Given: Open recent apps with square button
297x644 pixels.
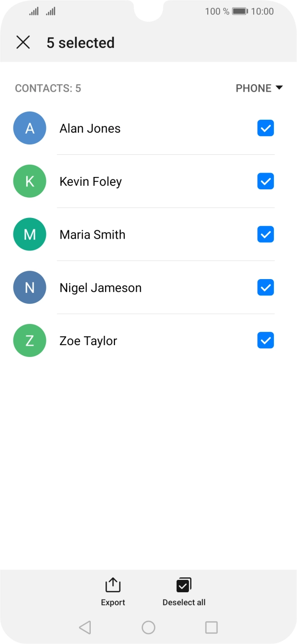Looking at the screenshot, I should [x=211, y=627].
